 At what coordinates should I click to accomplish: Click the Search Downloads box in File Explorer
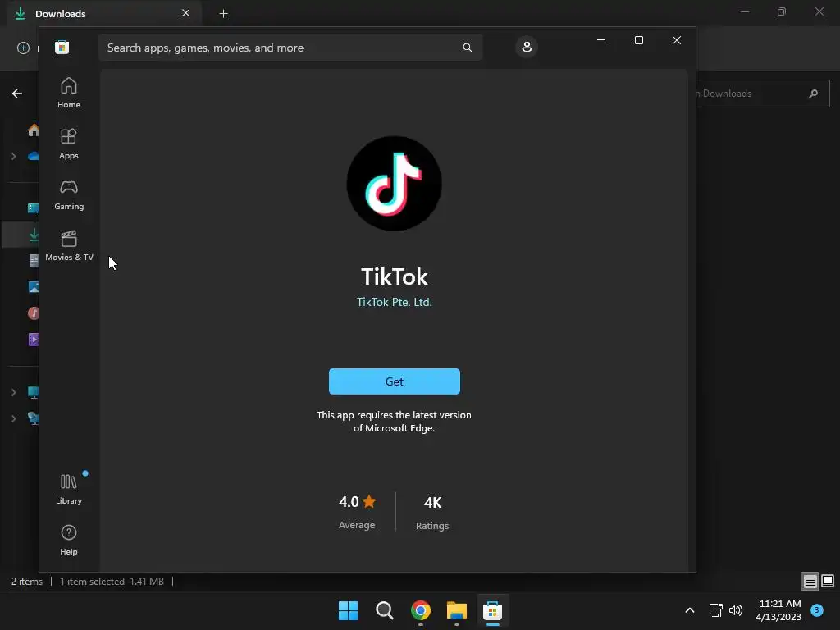761,94
